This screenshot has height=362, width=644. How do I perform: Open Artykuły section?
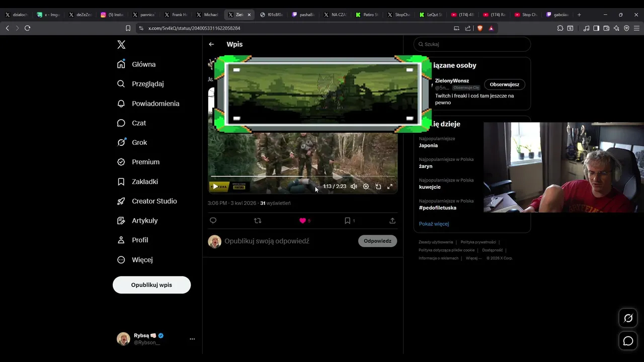click(137, 221)
